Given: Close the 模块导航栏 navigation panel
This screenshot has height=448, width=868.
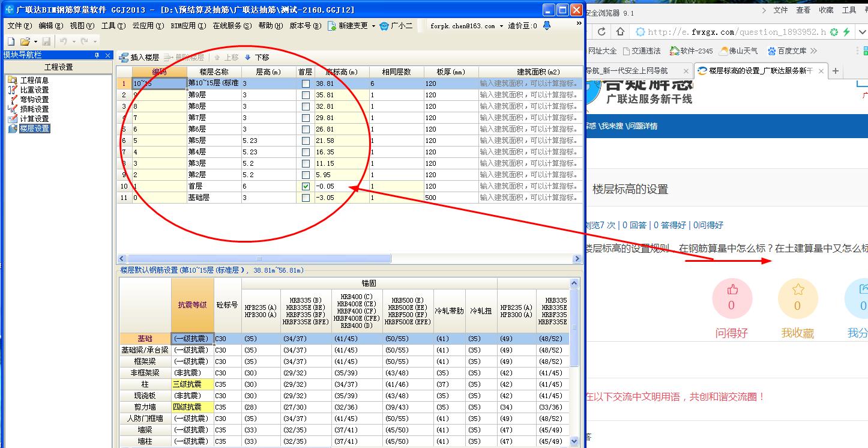Looking at the screenshot, I should [108, 55].
